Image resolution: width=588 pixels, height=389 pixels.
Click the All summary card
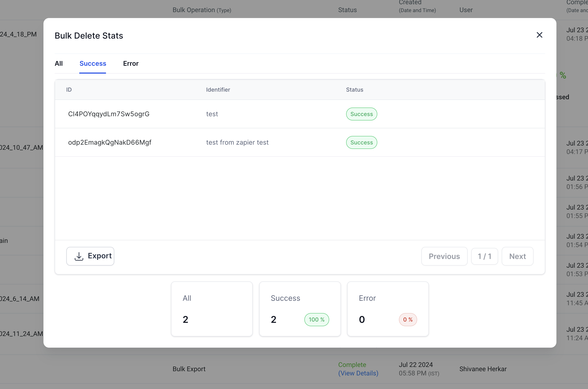pos(212,309)
